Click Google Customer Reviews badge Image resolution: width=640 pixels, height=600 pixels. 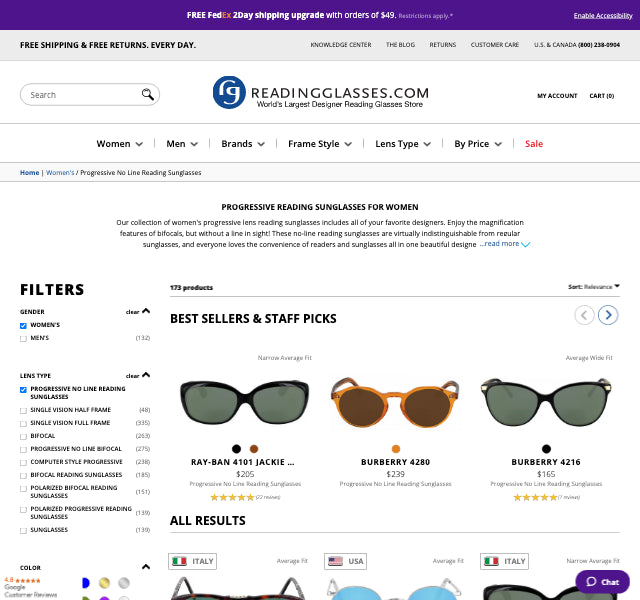(30, 587)
